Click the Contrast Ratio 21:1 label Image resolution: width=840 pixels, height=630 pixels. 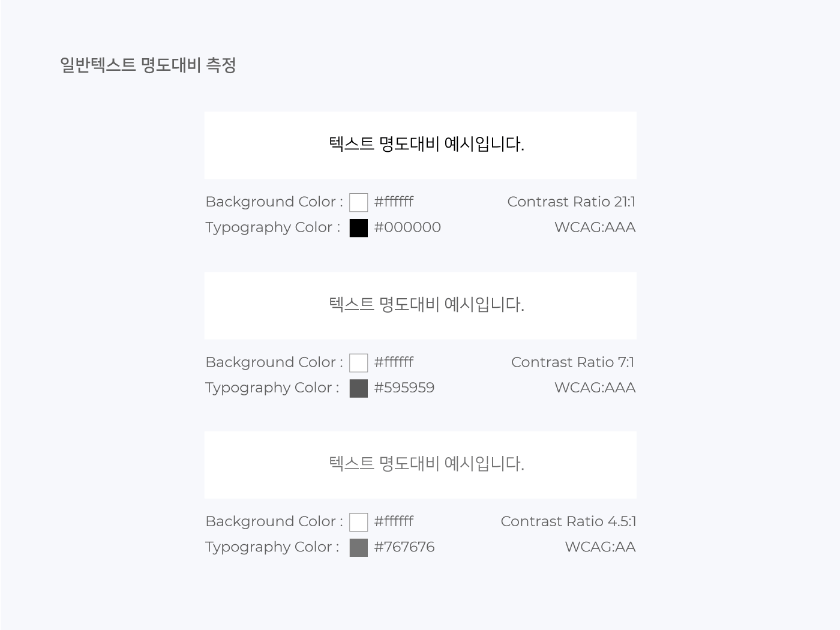[x=571, y=202]
